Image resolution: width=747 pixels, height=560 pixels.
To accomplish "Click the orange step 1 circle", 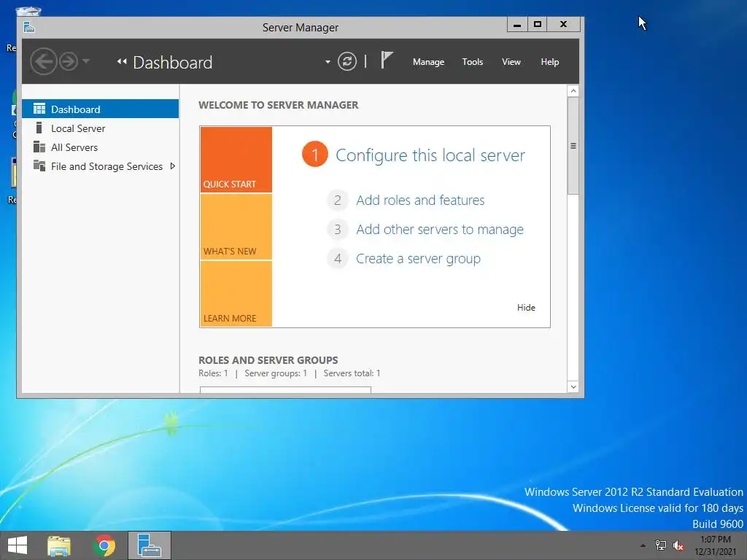I will click(x=315, y=155).
